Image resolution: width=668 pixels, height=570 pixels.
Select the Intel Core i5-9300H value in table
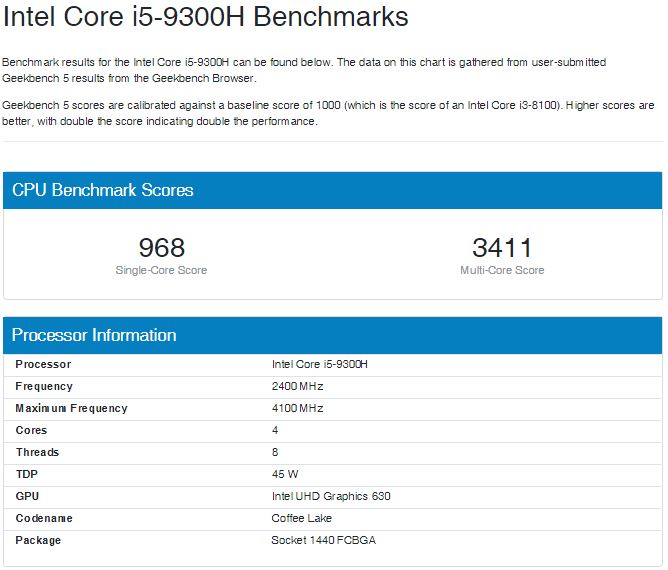click(x=319, y=364)
